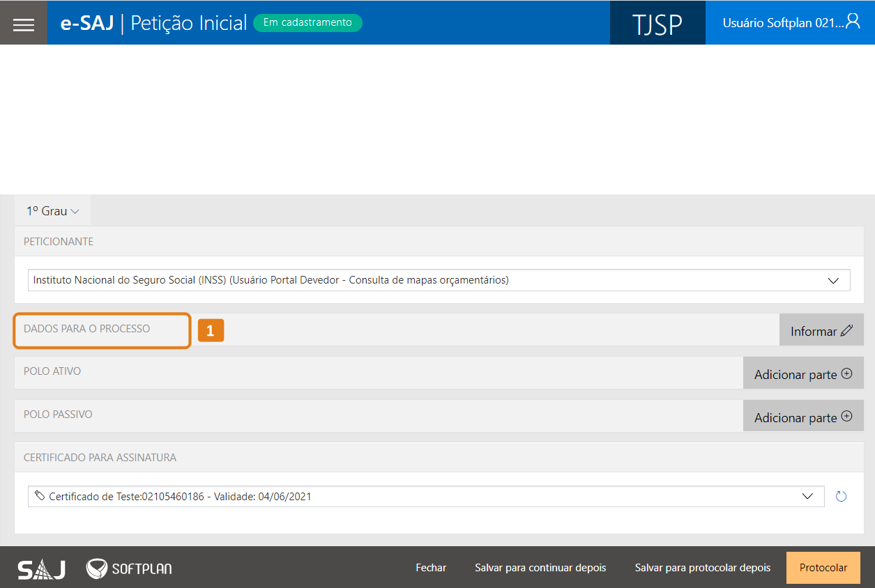This screenshot has height=588, width=875.
Task: Add a party to Polo Passivo
Action: 803,417
